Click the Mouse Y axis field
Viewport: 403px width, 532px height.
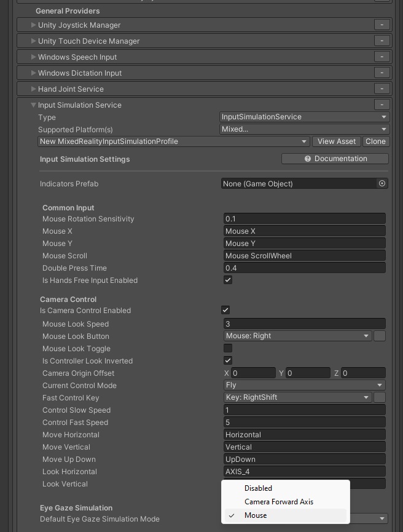coord(304,244)
